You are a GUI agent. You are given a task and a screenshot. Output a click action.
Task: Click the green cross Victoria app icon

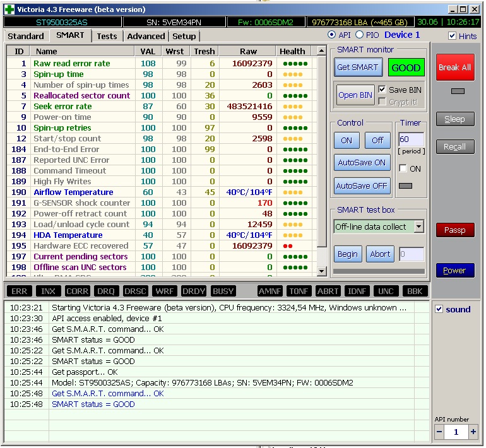9,9
